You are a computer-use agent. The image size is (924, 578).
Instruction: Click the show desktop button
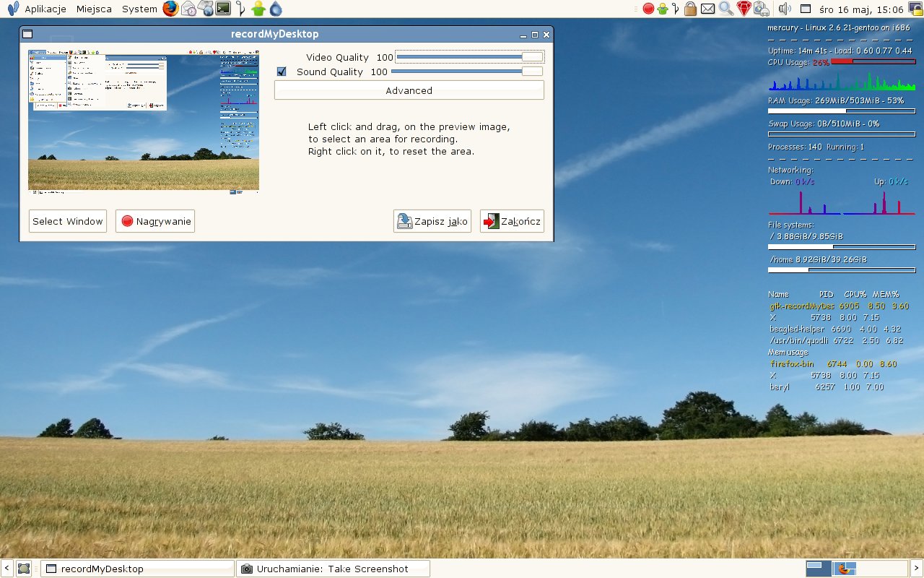point(24,569)
